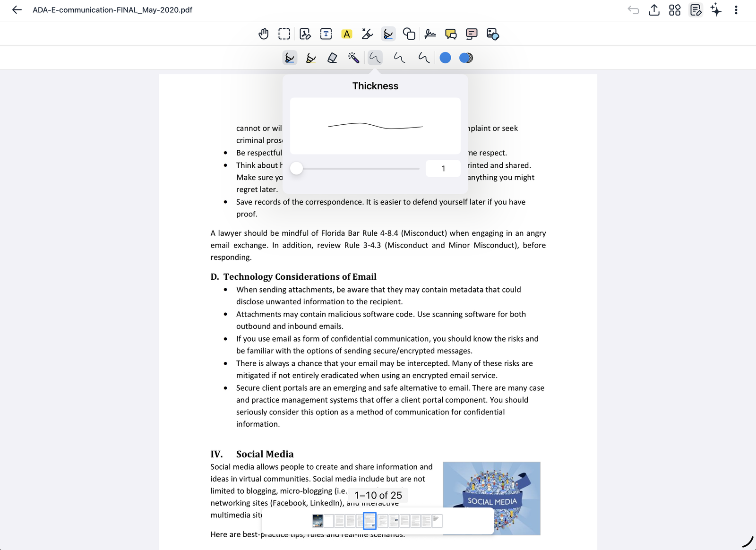756x550 pixels.
Task: Open the ink opacity swatch
Action: click(466, 58)
